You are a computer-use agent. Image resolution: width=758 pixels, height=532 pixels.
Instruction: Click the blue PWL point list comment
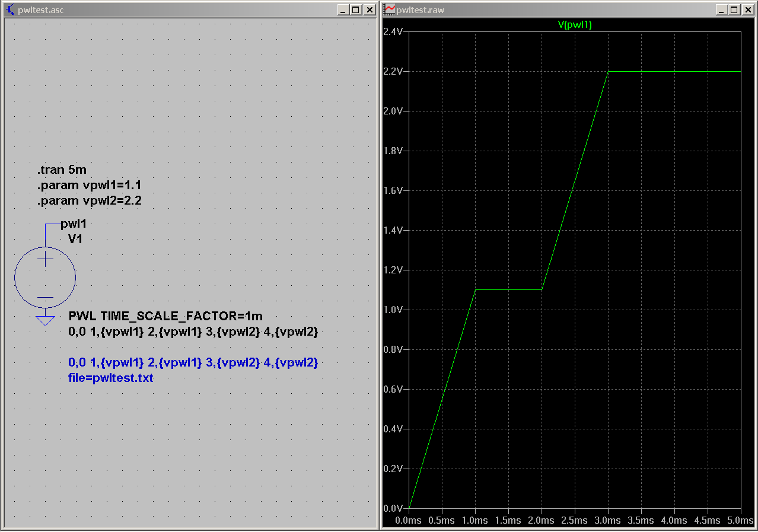tap(193, 362)
